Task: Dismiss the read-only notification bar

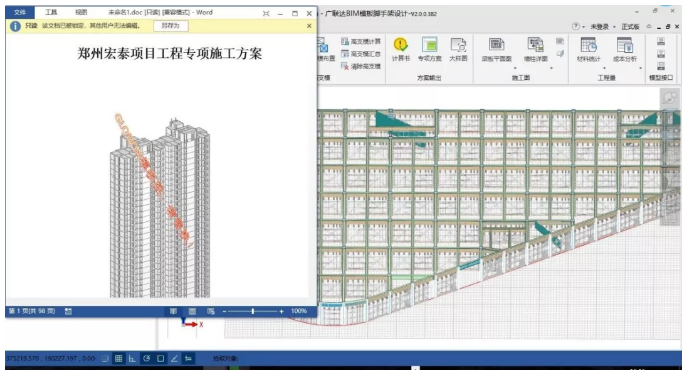Action: 309,26
